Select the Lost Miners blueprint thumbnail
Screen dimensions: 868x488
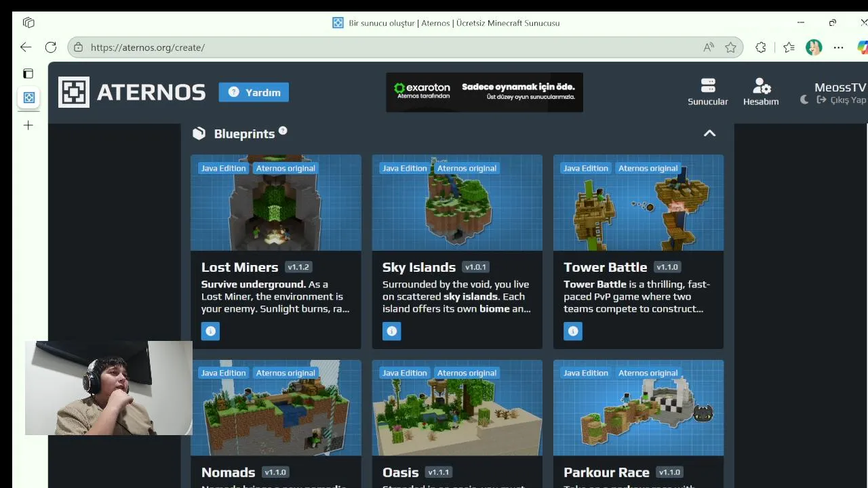[276, 203]
